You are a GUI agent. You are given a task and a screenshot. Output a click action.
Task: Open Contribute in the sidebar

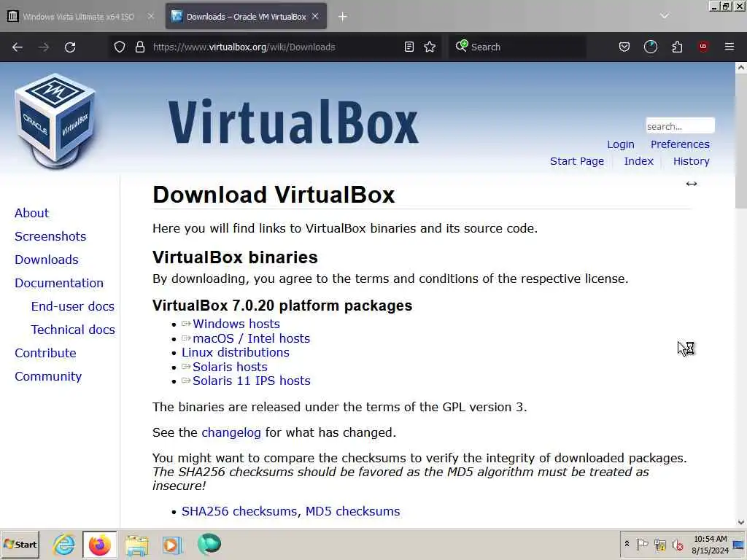(45, 353)
